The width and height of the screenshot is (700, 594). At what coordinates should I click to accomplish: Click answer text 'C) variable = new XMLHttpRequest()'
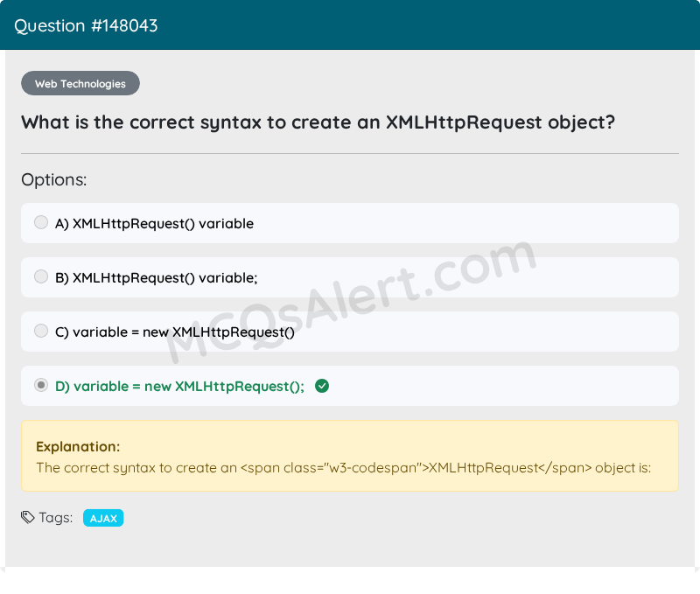174,332
